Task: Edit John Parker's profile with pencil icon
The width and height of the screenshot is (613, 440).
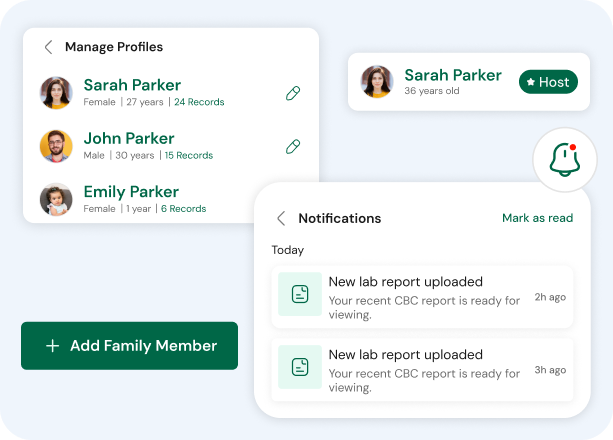Action: click(293, 146)
